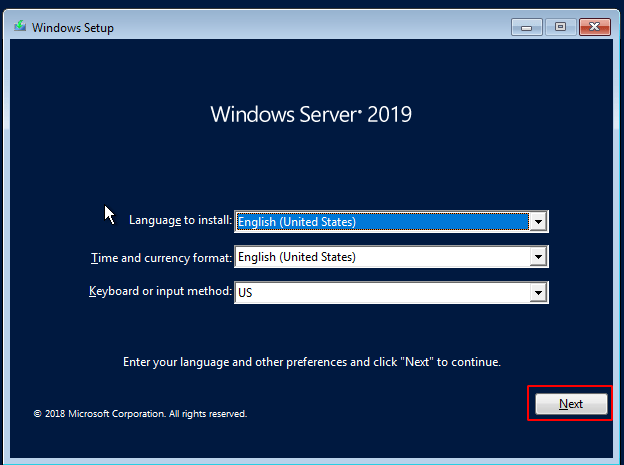The width and height of the screenshot is (624, 465).
Task: Expand the Keyboard or input method arrow
Action: pos(538,293)
